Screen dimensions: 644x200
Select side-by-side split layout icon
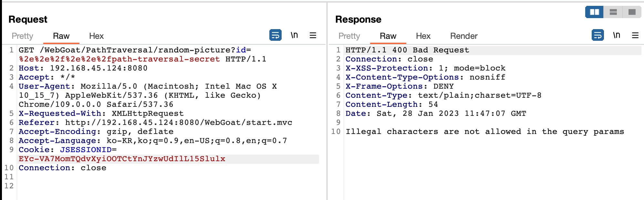(x=595, y=12)
